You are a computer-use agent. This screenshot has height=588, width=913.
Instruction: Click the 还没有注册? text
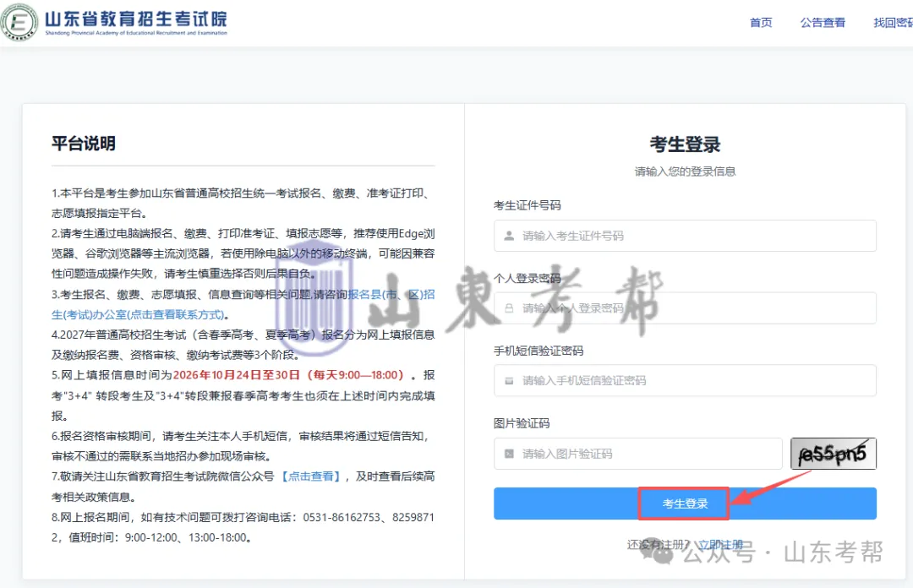[658, 545]
